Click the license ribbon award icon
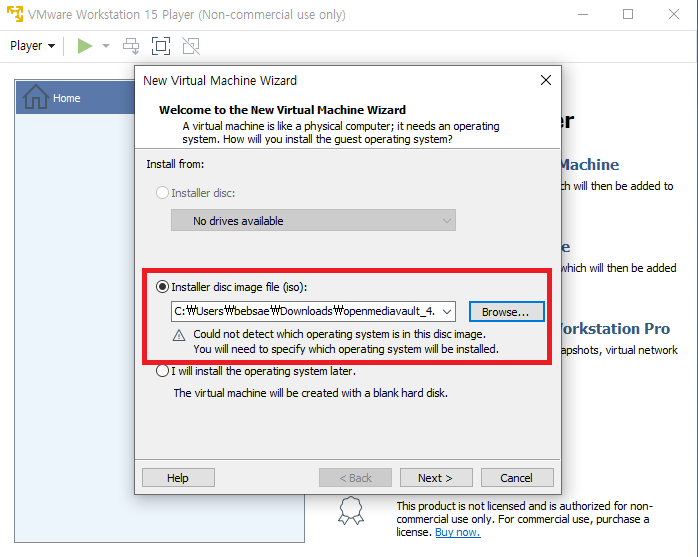Screen dimensions: 698x557 [351, 510]
